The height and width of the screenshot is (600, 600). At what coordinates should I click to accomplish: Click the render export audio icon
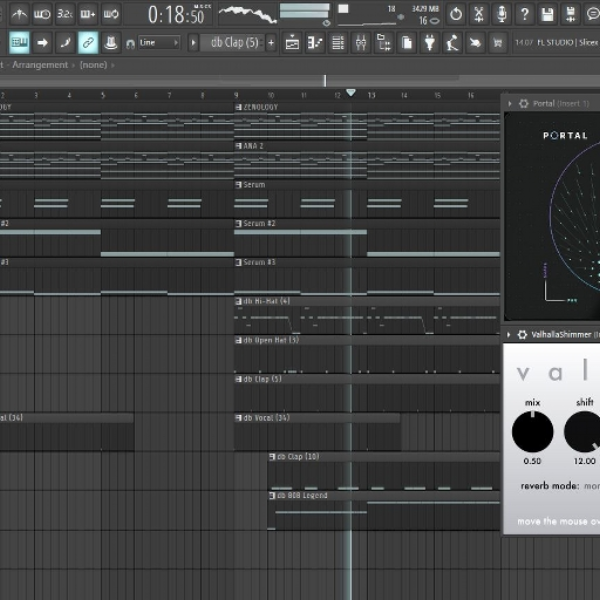click(571, 14)
